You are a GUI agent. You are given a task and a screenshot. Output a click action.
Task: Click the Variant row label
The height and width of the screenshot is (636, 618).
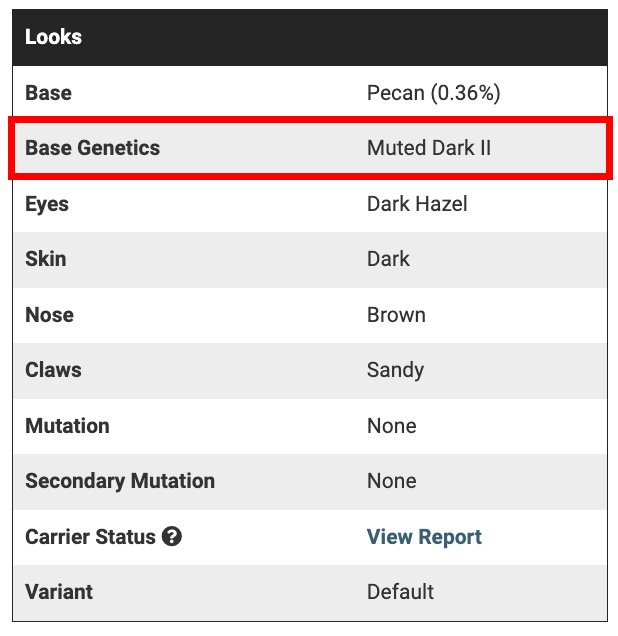(x=59, y=592)
